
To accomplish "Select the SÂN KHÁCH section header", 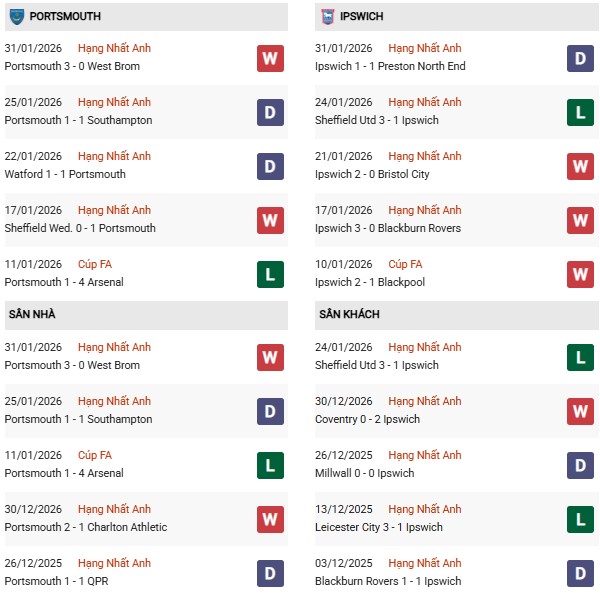I will (349, 315).
